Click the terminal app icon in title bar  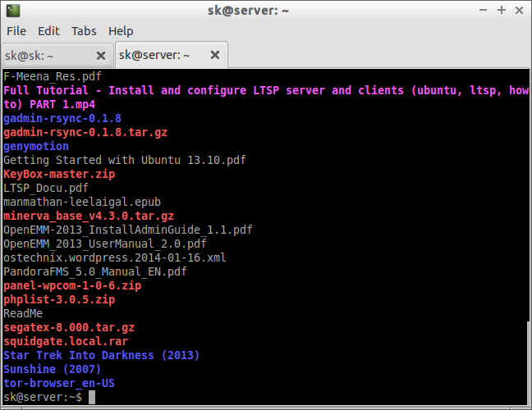[13, 11]
